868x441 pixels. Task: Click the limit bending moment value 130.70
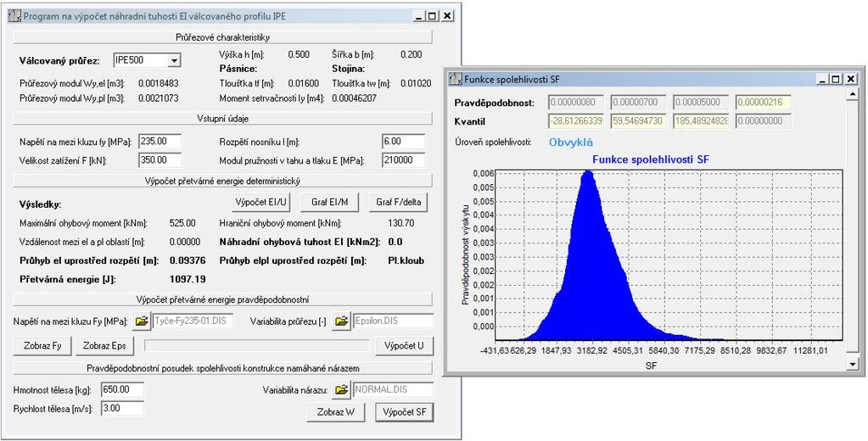pyautogui.click(x=401, y=223)
